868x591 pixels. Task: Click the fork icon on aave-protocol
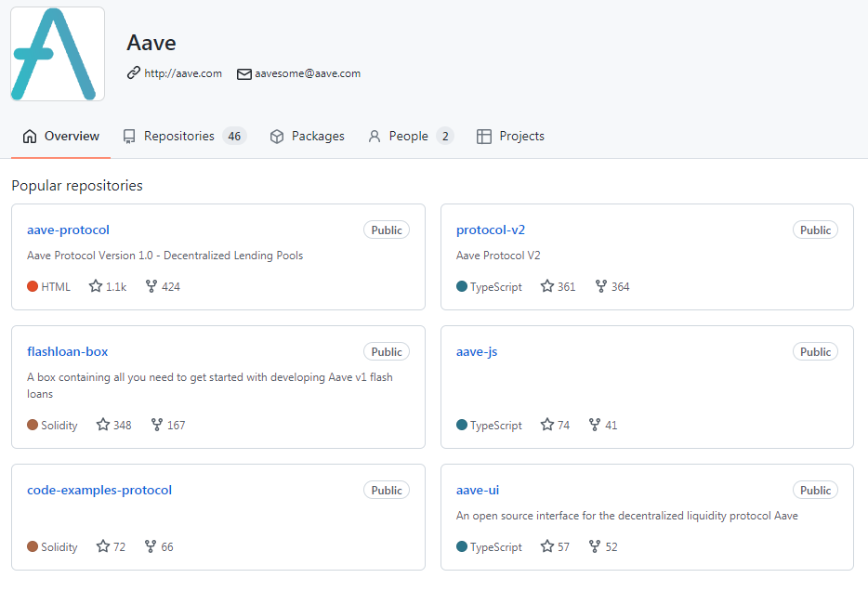point(151,286)
